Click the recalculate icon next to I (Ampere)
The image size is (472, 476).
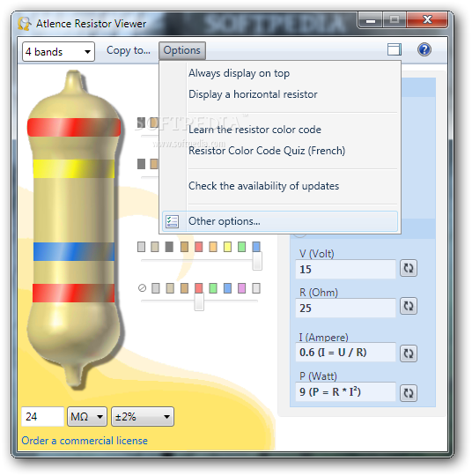(409, 353)
